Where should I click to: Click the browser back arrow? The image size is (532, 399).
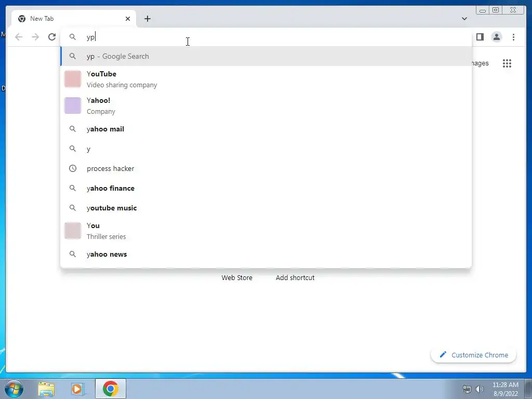click(x=19, y=37)
